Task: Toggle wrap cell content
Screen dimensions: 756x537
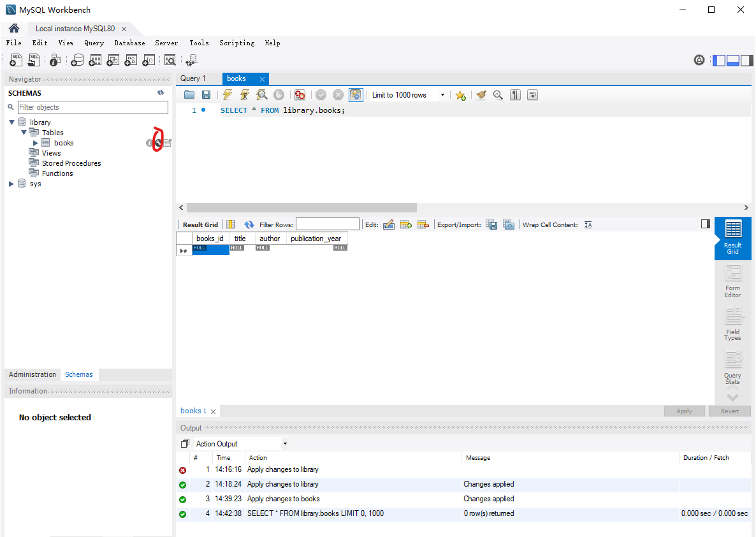Action: click(588, 224)
